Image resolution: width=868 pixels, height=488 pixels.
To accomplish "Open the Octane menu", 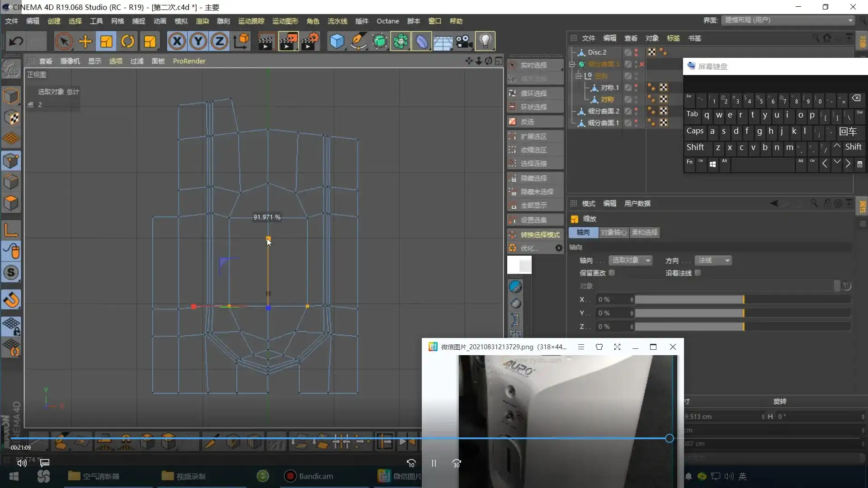I will (x=387, y=21).
